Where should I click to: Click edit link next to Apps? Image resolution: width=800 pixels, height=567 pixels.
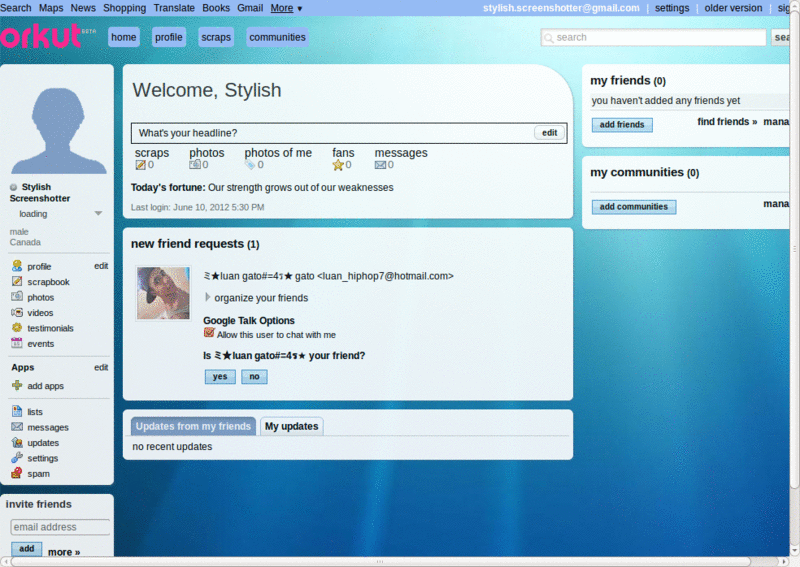coord(101,367)
